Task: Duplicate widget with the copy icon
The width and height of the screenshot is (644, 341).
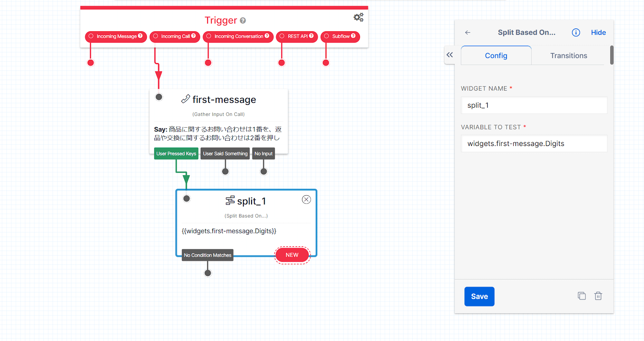Action: coord(582,296)
